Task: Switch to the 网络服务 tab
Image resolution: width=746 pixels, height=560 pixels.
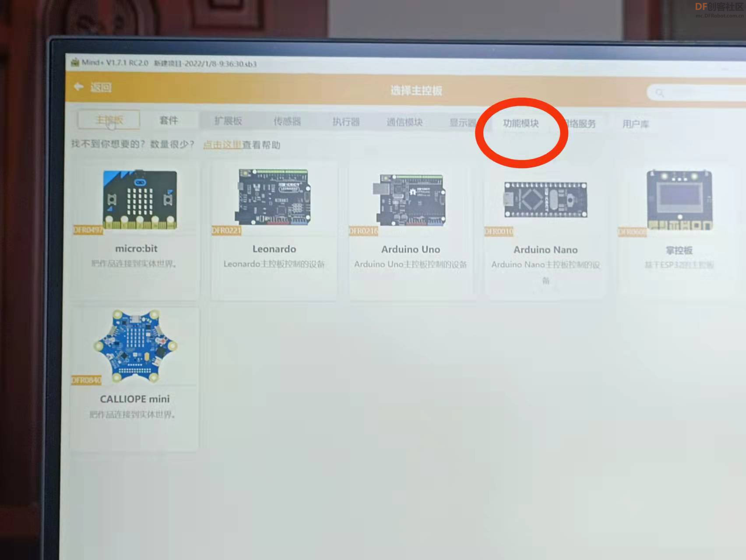Action: point(579,123)
